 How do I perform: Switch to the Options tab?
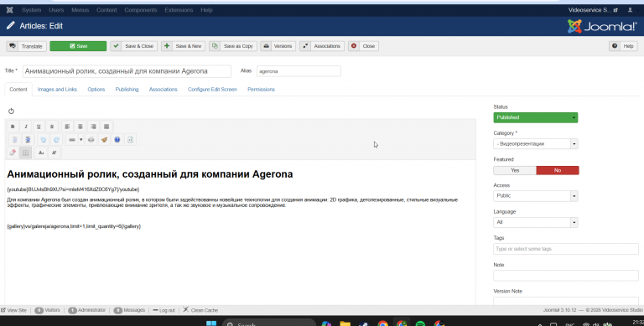click(x=96, y=90)
